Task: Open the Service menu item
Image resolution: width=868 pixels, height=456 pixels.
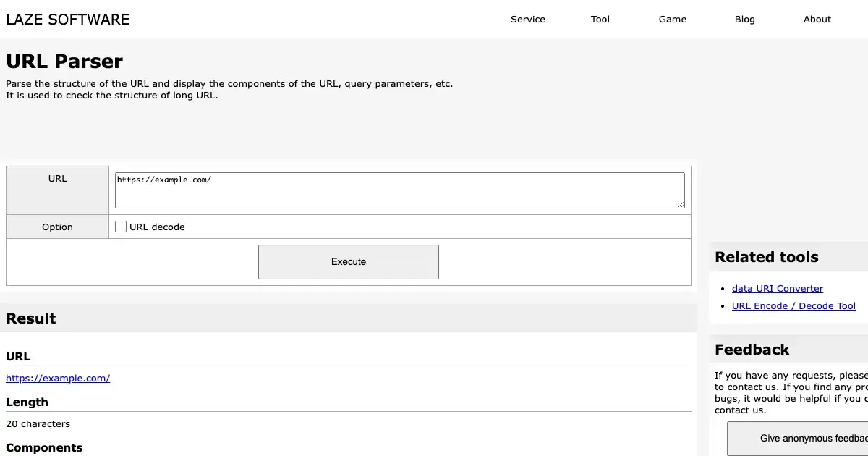Action: tap(528, 20)
